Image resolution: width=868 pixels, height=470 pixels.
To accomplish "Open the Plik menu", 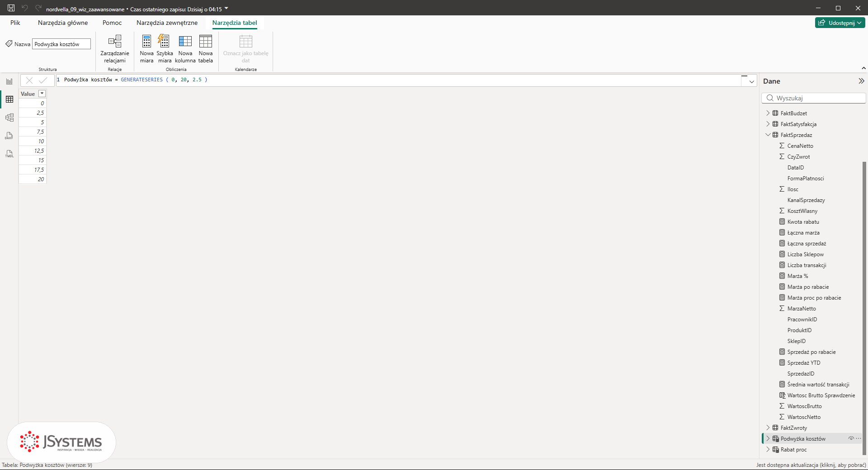I will tap(15, 23).
